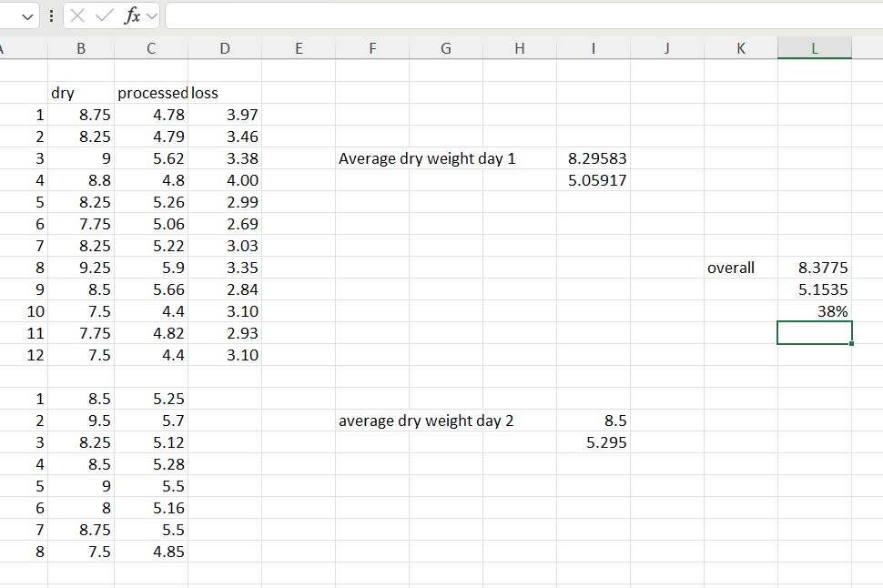The image size is (883, 588).
Task: Click inside the formula bar input field
Action: pos(519,15)
